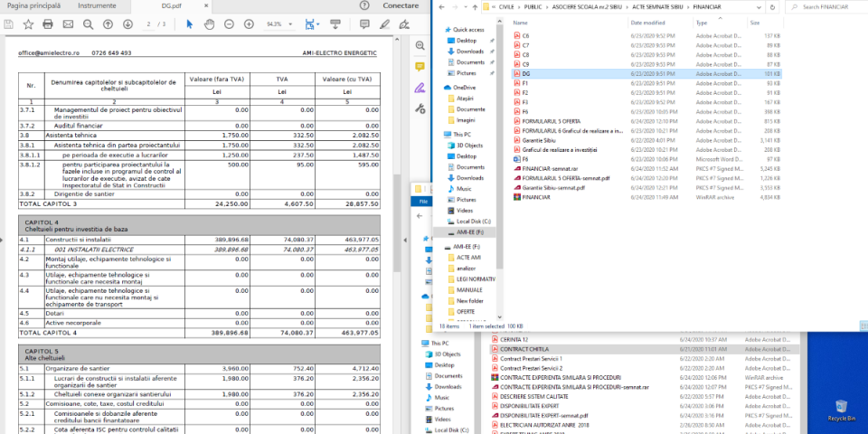The height and width of the screenshot is (434, 868).
Task: Click Acrobat document vertical scrollbar
Action: (396, 222)
